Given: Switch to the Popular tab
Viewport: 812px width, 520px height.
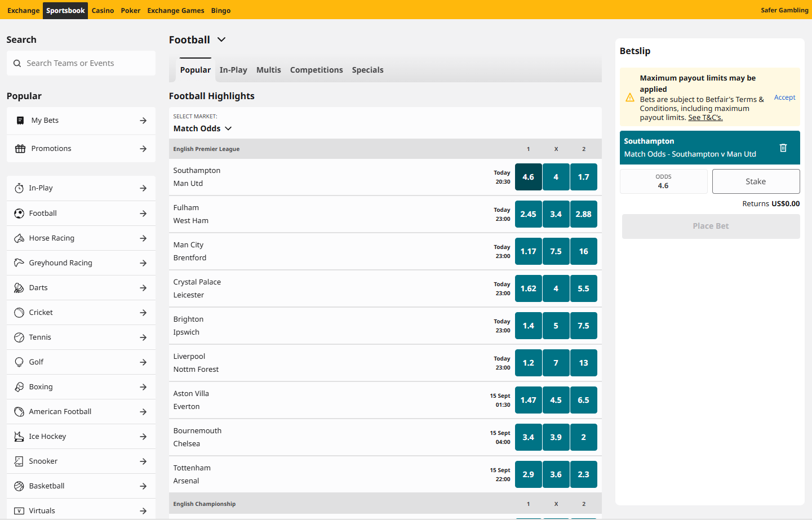Looking at the screenshot, I should pyautogui.click(x=196, y=70).
